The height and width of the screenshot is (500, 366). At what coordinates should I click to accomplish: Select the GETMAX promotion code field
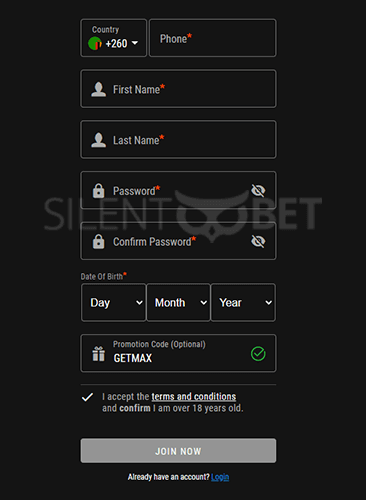tap(178, 353)
